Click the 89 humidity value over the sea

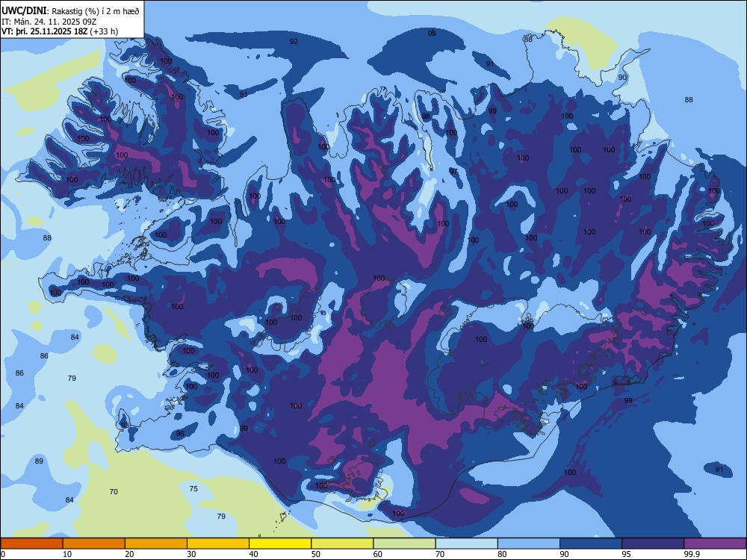[39, 461]
